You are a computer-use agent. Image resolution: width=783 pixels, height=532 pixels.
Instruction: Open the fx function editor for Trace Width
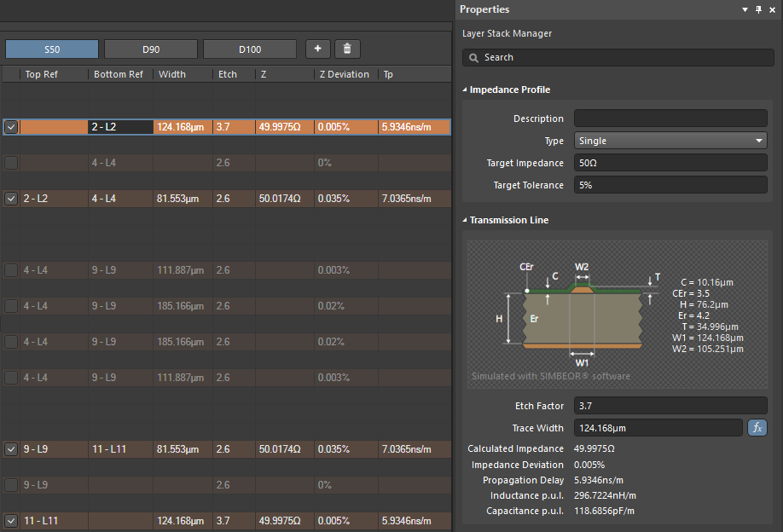pyautogui.click(x=757, y=427)
